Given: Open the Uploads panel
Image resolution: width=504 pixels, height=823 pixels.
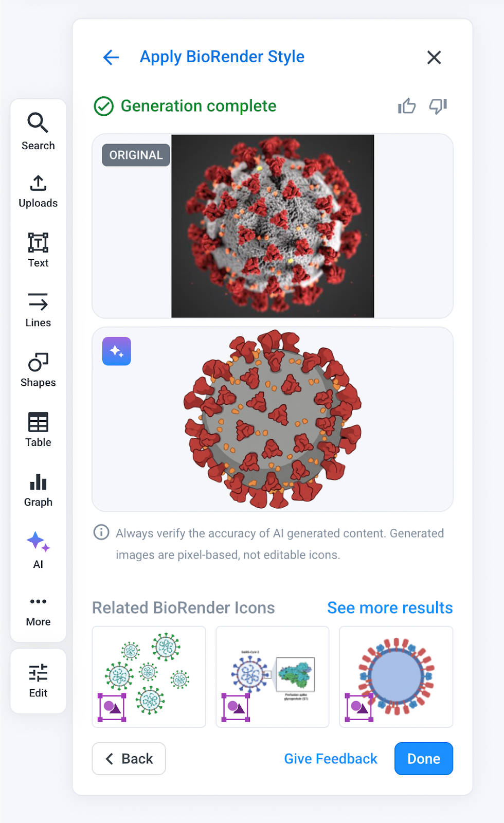Looking at the screenshot, I should point(38,191).
